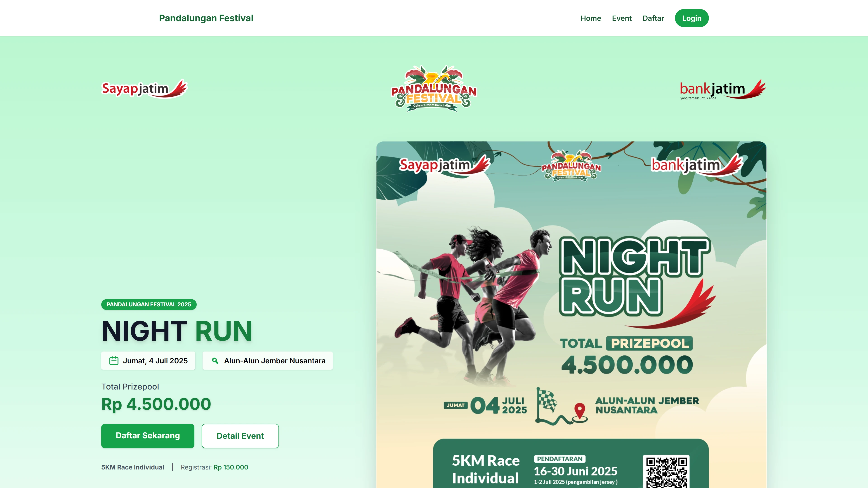Viewport: 868px width, 488px height.
Task: Select the Jumat, 4 Juli 2025 date chip
Action: tap(148, 361)
